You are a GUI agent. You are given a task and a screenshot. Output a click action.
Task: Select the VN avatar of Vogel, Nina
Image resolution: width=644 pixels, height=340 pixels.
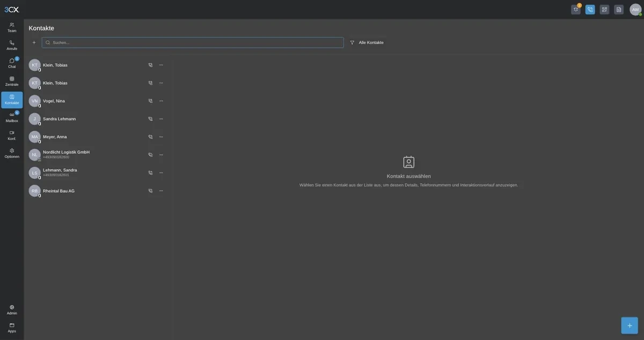click(x=35, y=101)
